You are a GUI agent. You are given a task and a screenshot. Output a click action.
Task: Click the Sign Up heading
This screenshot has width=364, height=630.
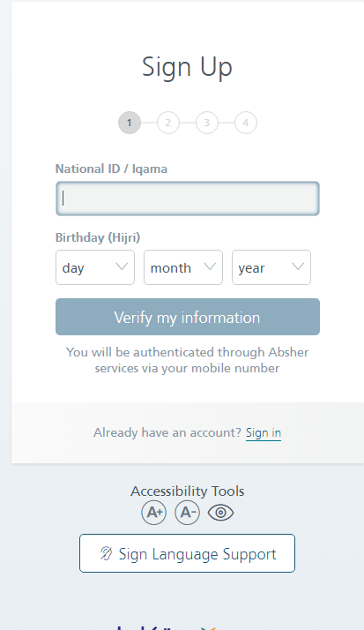click(188, 67)
